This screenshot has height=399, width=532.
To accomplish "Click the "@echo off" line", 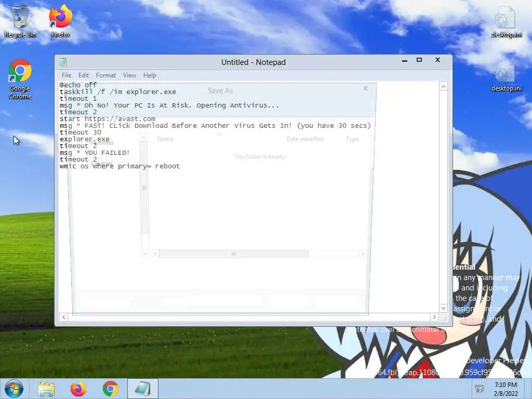I will point(78,85).
